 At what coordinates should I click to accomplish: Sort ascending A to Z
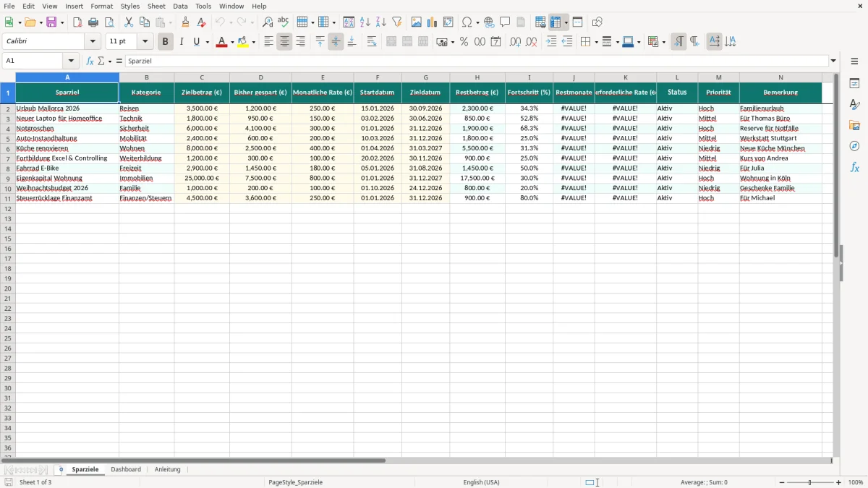[x=365, y=22]
